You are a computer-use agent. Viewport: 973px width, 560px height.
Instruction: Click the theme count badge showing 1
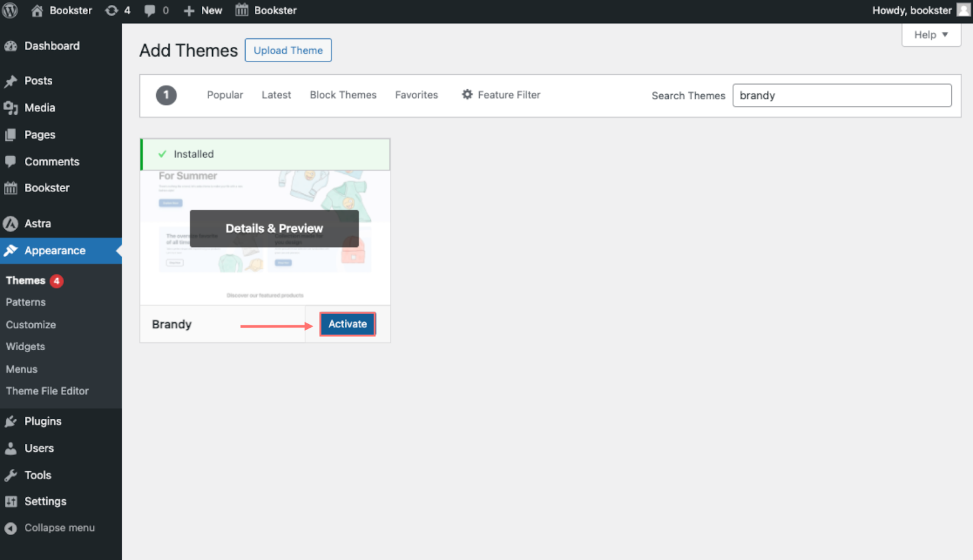[x=166, y=95]
